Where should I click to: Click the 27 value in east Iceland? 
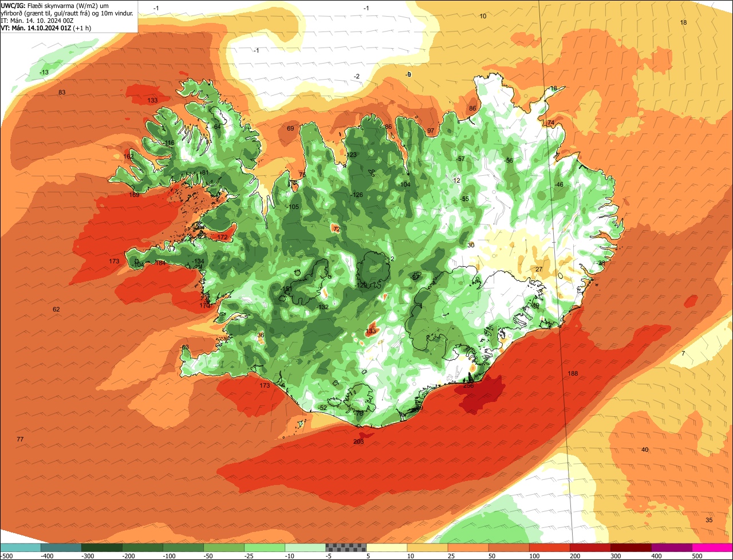[x=539, y=269]
